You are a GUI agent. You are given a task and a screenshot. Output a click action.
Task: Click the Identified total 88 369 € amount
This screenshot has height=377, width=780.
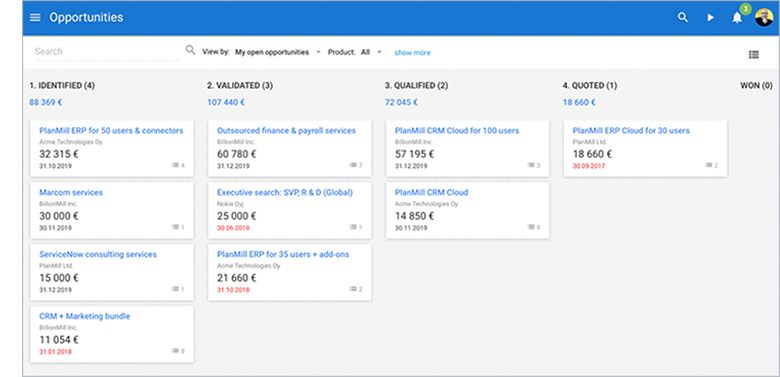pos(46,102)
